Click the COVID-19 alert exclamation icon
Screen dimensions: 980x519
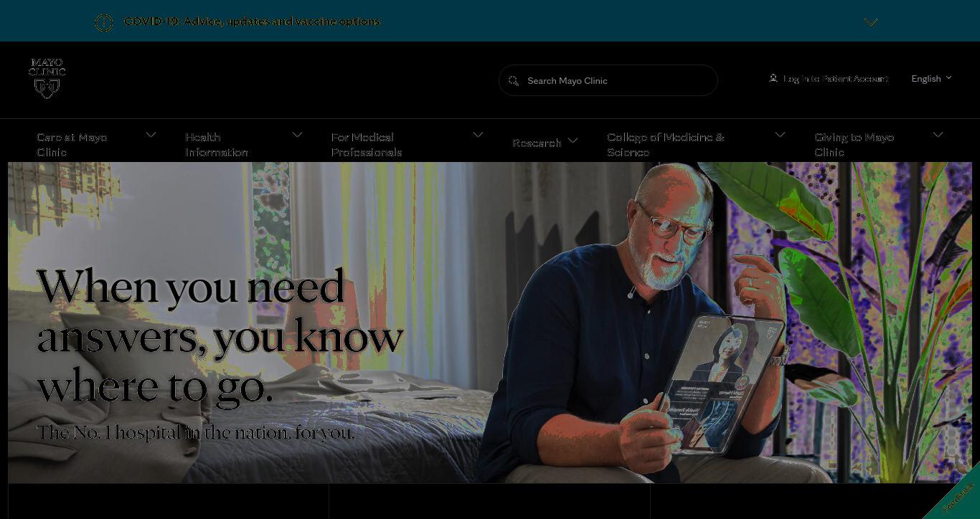[x=104, y=23]
